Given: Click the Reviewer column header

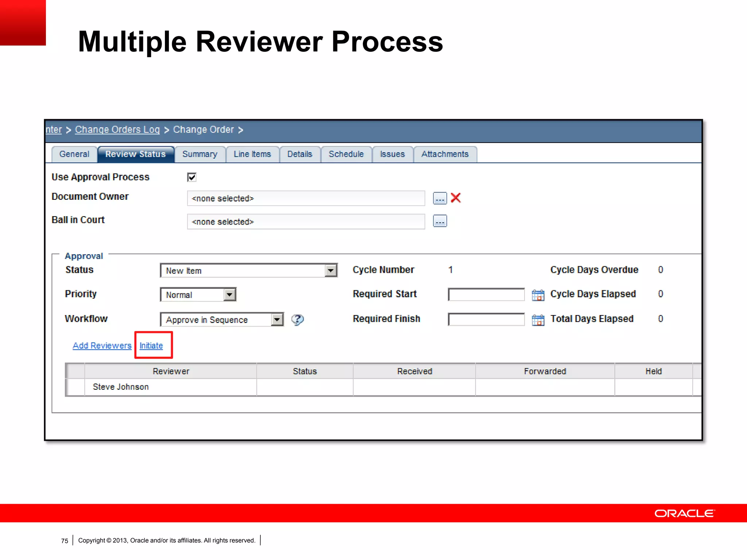Looking at the screenshot, I should click(x=171, y=371).
